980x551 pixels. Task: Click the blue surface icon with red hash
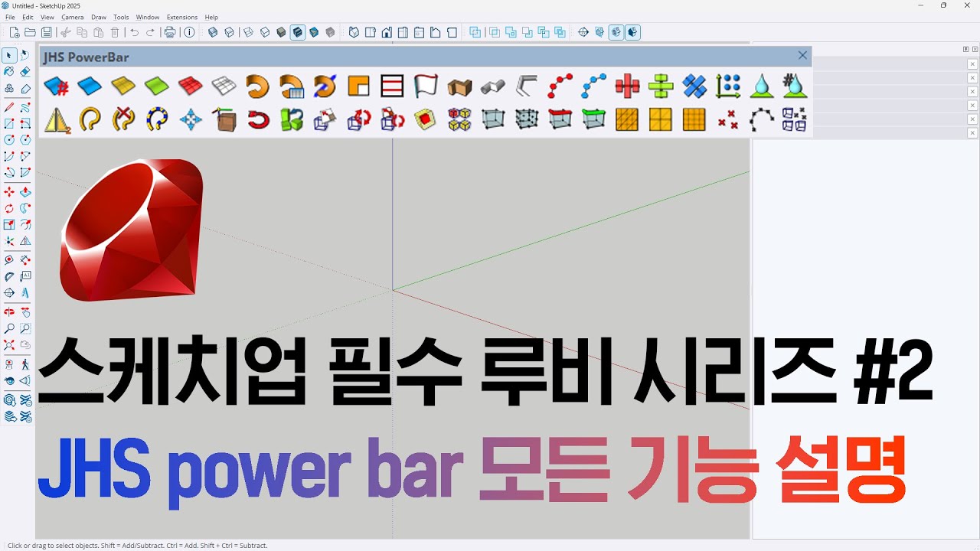click(x=57, y=86)
